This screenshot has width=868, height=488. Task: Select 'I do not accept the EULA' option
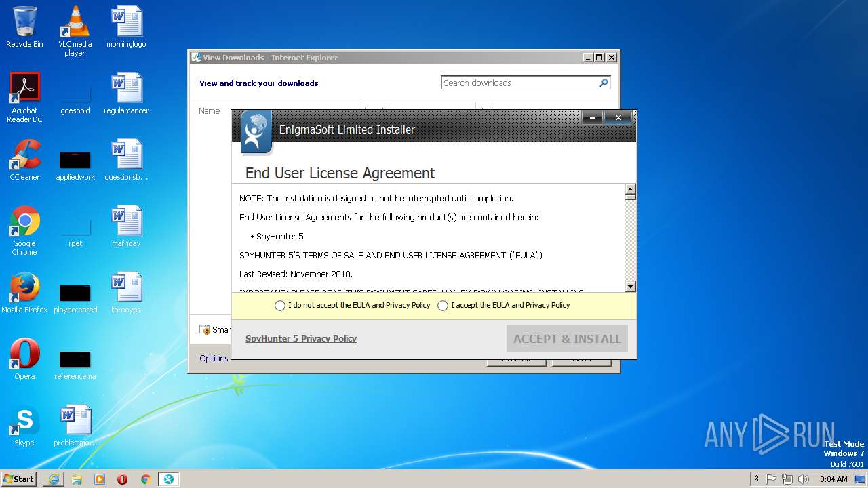pos(280,306)
